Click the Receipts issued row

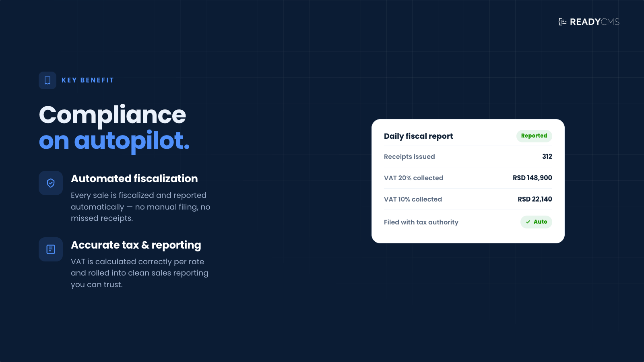[468, 157]
